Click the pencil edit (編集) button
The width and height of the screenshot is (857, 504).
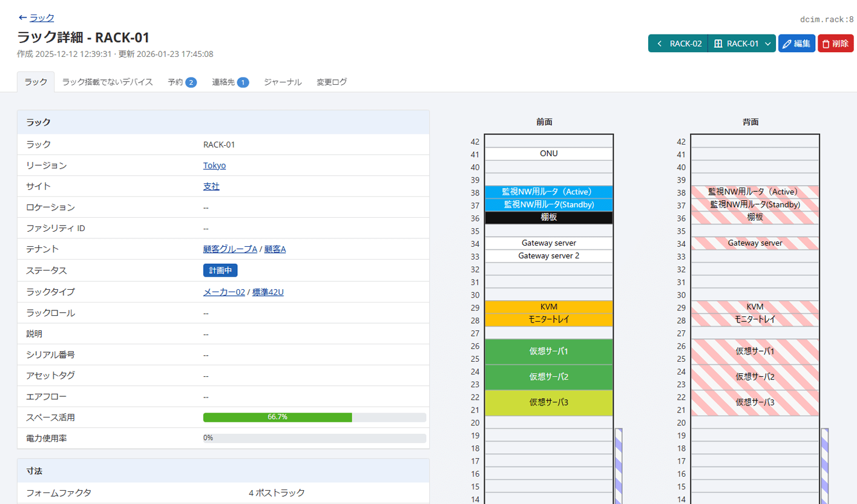pyautogui.click(x=796, y=44)
